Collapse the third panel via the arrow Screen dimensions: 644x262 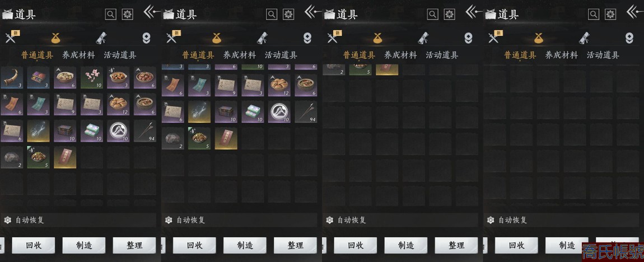pyautogui.click(x=474, y=12)
